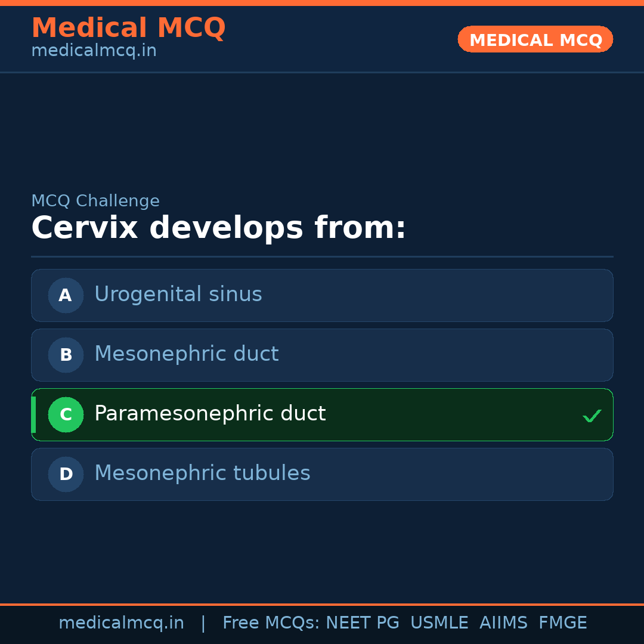Click the FMGE footer text
The image size is (644, 644).
pyautogui.click(x=562, y=623)
